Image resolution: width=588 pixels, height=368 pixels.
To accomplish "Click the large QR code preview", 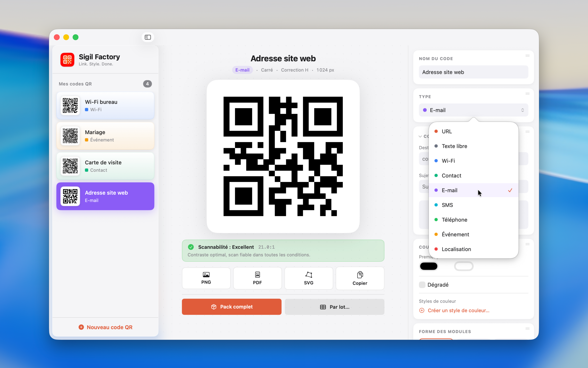I will [283, 156].
